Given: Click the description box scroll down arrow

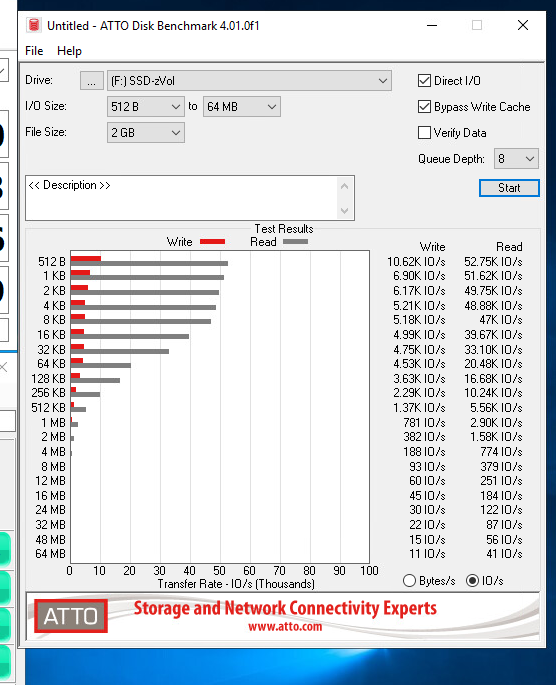Looking at the screenshot, I should pos(344,211).
